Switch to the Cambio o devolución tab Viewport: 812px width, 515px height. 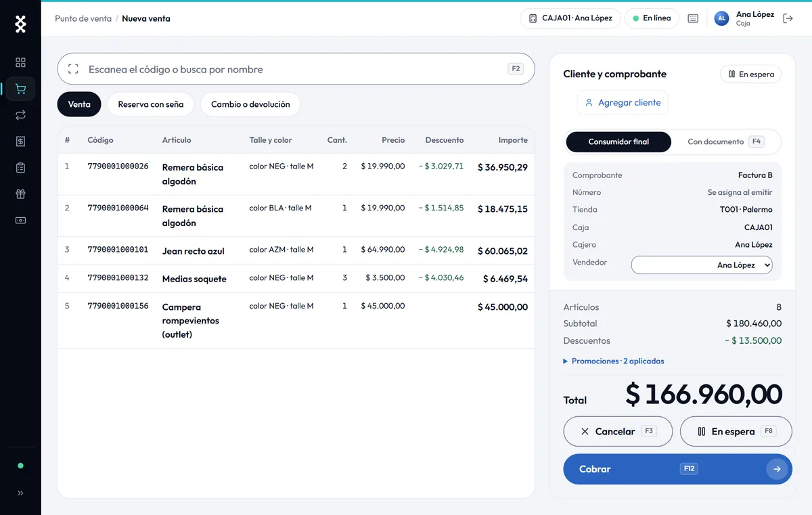[250, 104]
